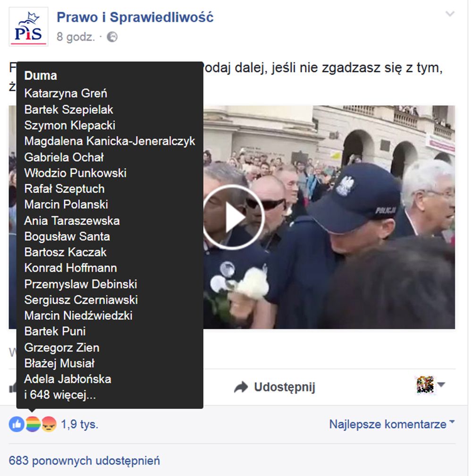The height and width of the screenshot is (476, 472).
Task: Select Katarzyna Greń in the reactions list
Action: [x=66, y=93]
